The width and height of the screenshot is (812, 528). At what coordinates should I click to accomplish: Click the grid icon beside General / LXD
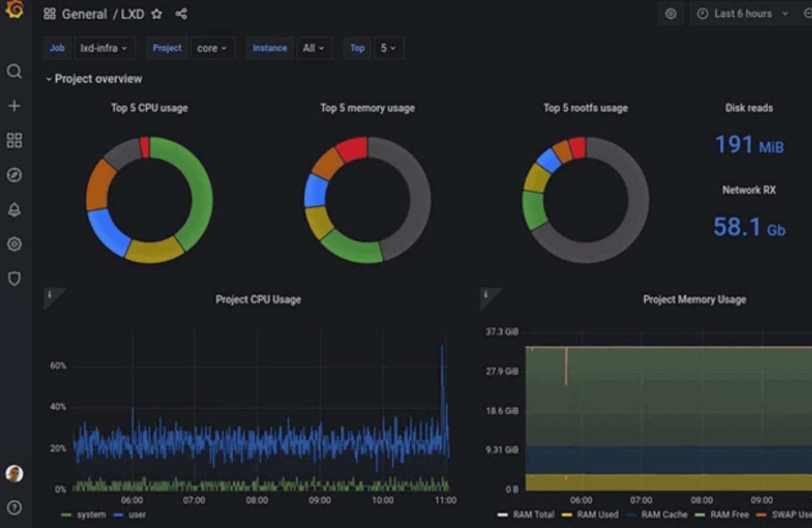(50, 14)
